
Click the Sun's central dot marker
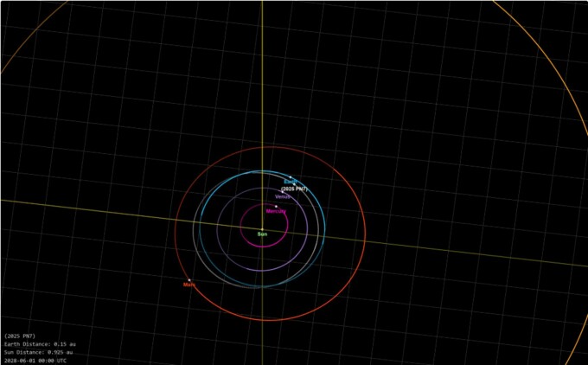tap(262, 228)
